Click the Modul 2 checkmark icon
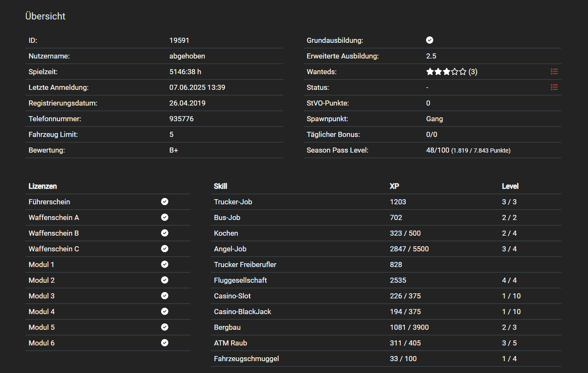Screen dimensions: 588x373 tap(165, 280)
